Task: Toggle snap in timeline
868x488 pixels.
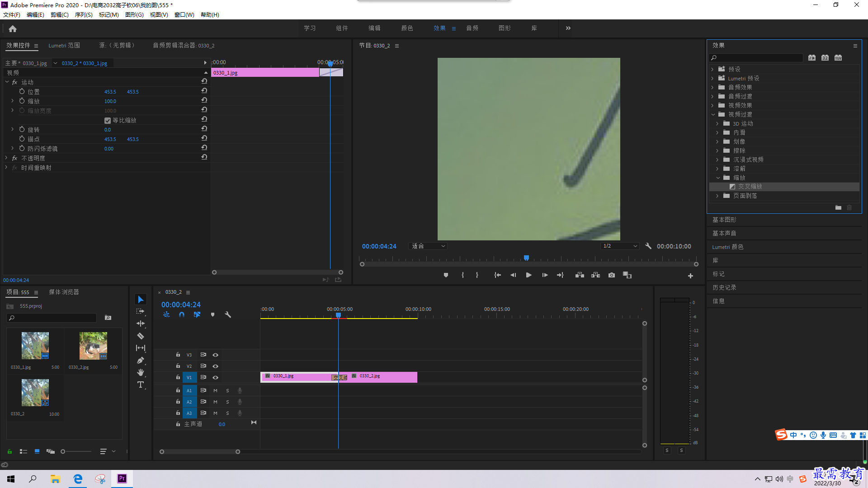Action: 181,314
